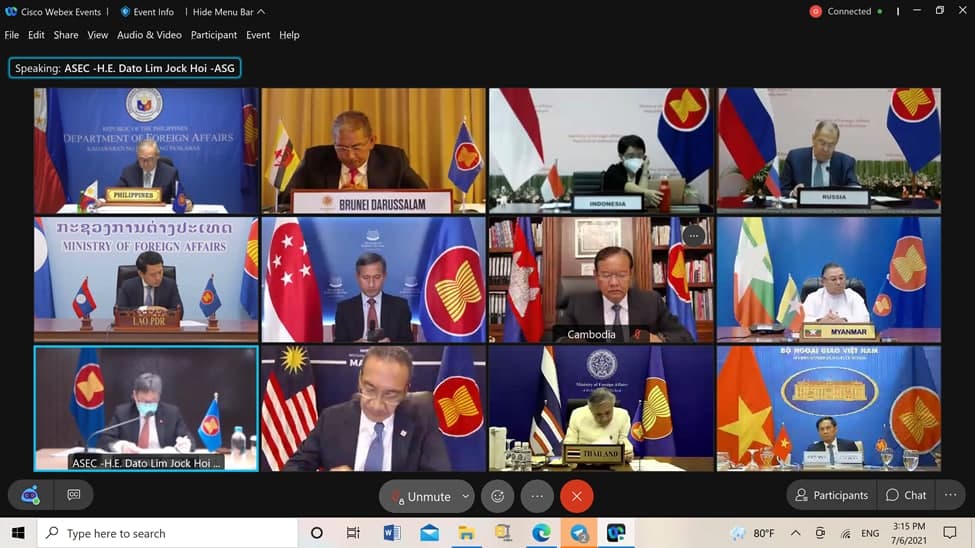This screenshot has height=548, width=975.
Task: Select the Brunei Darussalam video tile
Action: tap(372, 150)
